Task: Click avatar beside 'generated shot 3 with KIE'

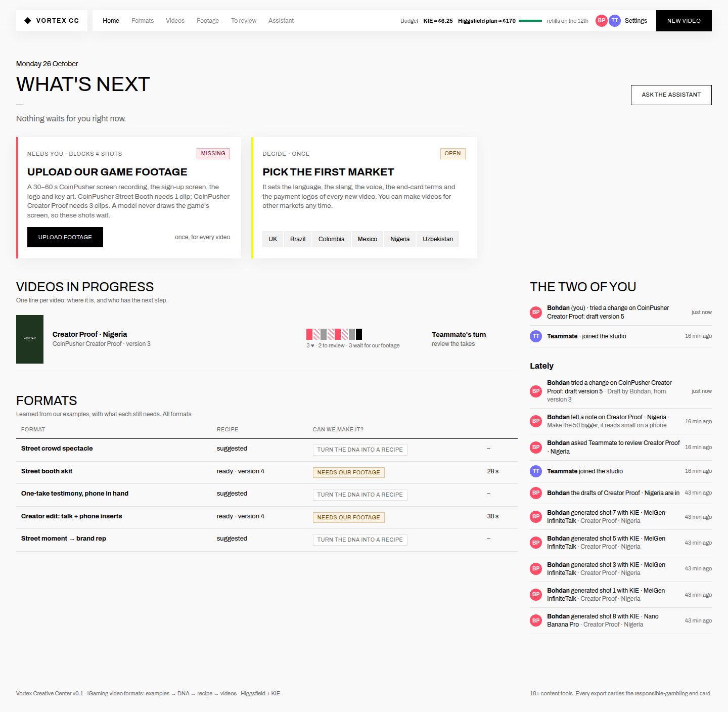Action: click(x=536, y=568)
